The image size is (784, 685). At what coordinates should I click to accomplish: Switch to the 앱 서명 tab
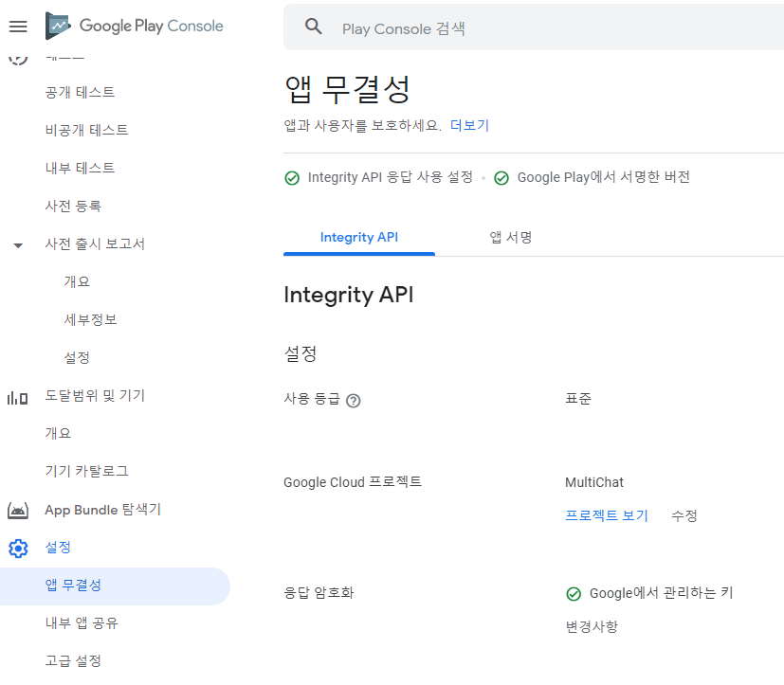[x=510, y=237]
